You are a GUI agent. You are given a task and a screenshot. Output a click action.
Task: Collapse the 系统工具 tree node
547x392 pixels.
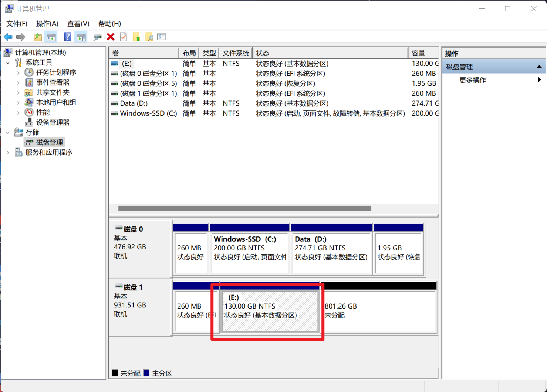(8, 62)
